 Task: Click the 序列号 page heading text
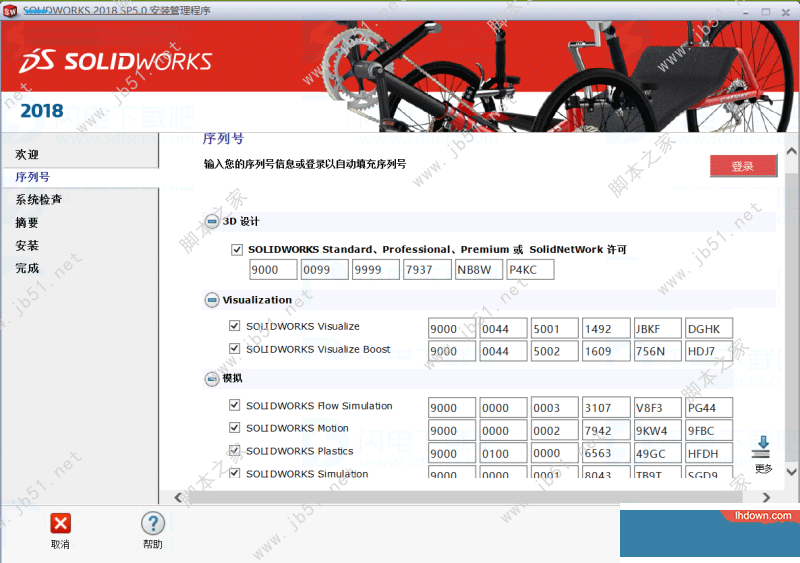pyautogui.click(x=223, y=139)
